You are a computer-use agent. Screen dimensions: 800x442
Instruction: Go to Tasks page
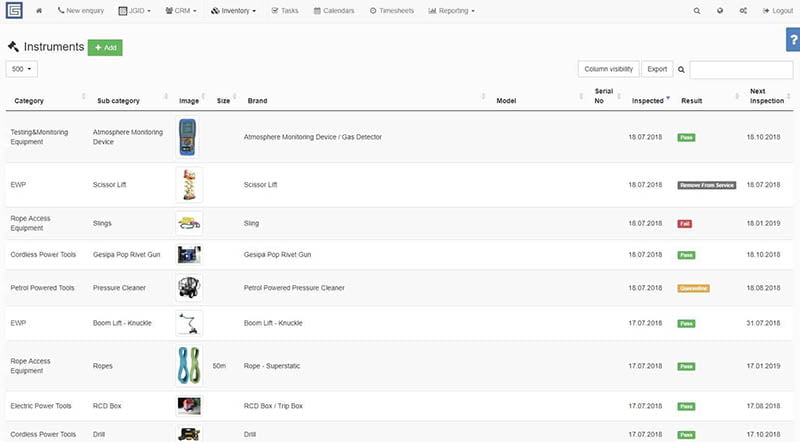pyautogui.click(x=284, y=11)
